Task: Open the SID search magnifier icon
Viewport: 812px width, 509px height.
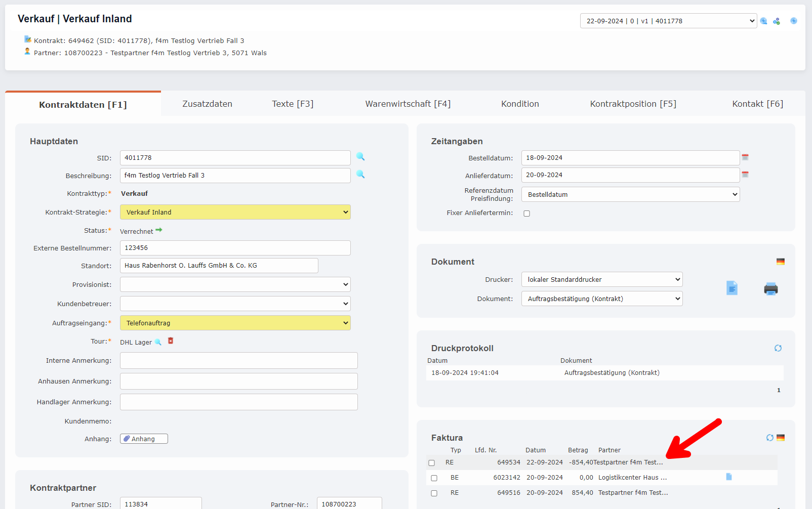Action: tap(360, 157)
